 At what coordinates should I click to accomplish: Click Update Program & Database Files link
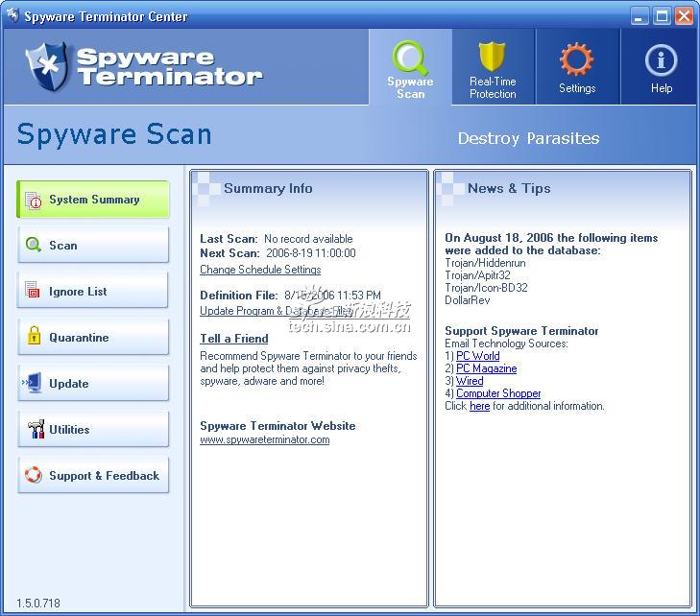pyautogui.click(x=276, y=311)
